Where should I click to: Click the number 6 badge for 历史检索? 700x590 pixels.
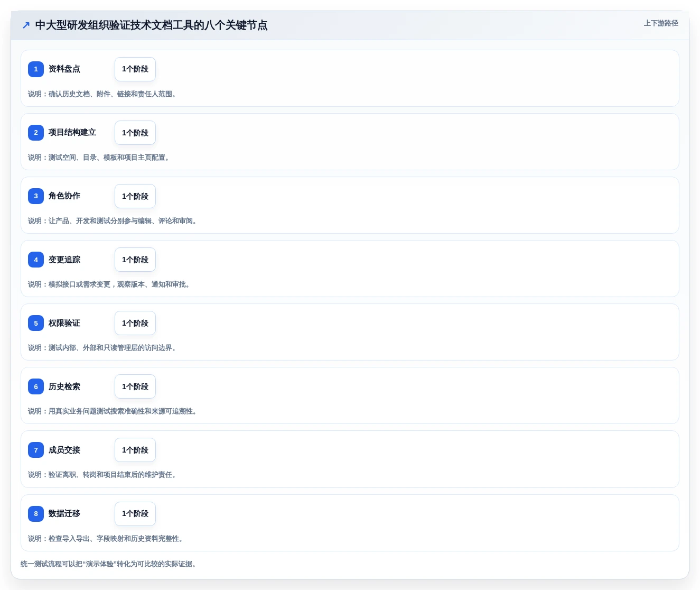[x=36, y=386]
